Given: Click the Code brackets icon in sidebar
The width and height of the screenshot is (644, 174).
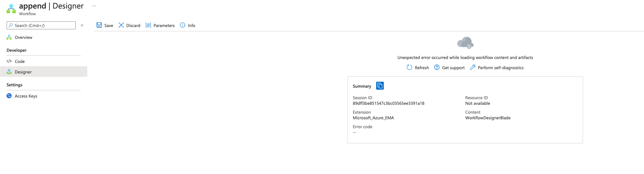Looking at the screenshot, I should click(9, 61).
